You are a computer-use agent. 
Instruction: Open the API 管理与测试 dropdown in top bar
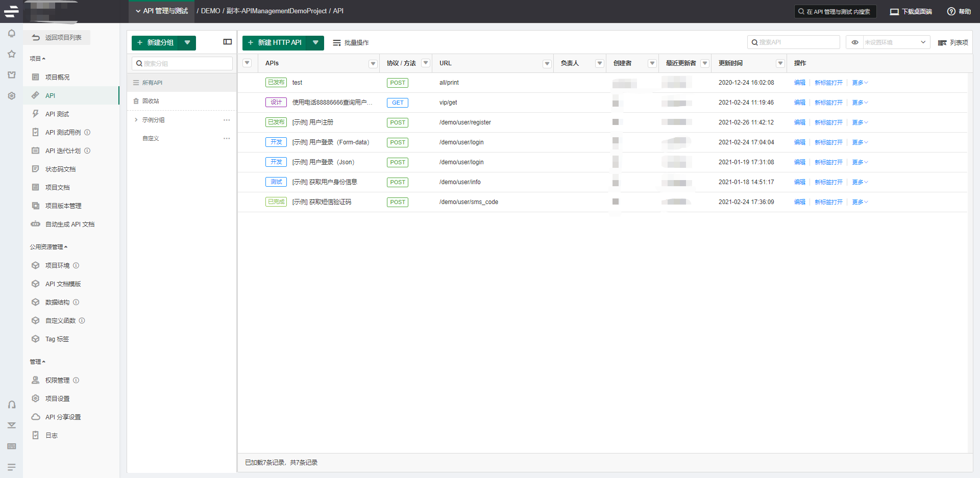coord(162,11)
